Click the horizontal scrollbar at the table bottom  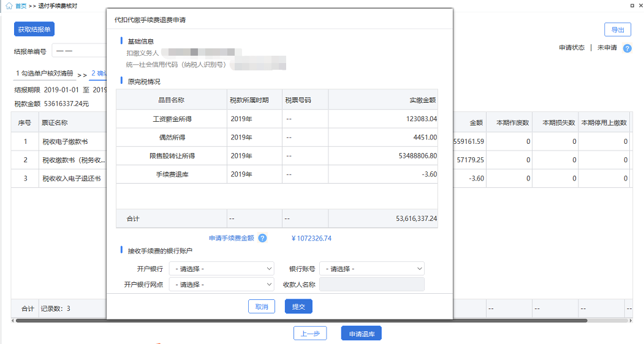pyautogui.click(x=300, y=321)
